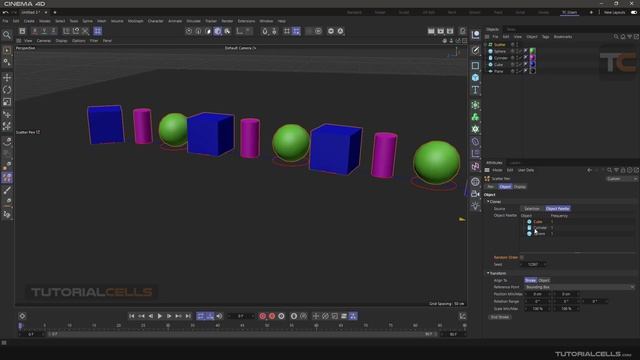
Task: Click the Render View clapperboard icon
Action: tap(431, 31)
